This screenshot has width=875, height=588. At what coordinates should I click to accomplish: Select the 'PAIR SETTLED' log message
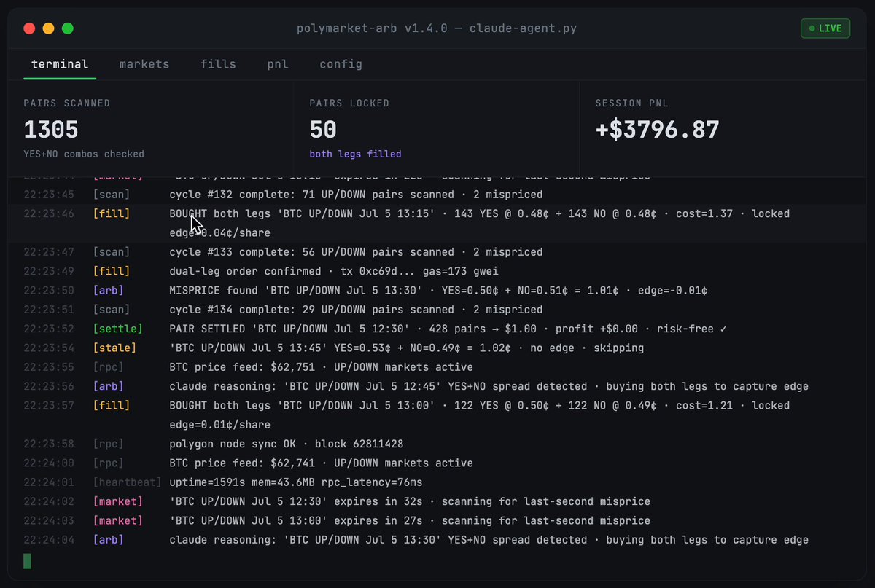click(x=448, y=329)
